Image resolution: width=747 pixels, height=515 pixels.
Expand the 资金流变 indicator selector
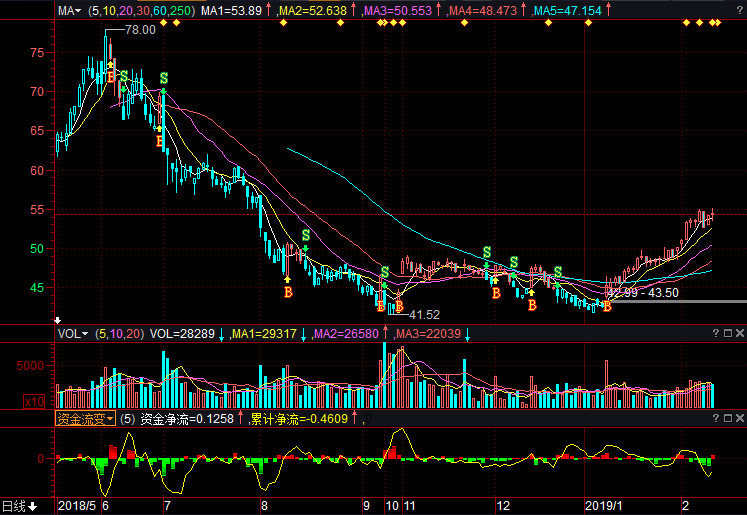click(x=85, y=419)
